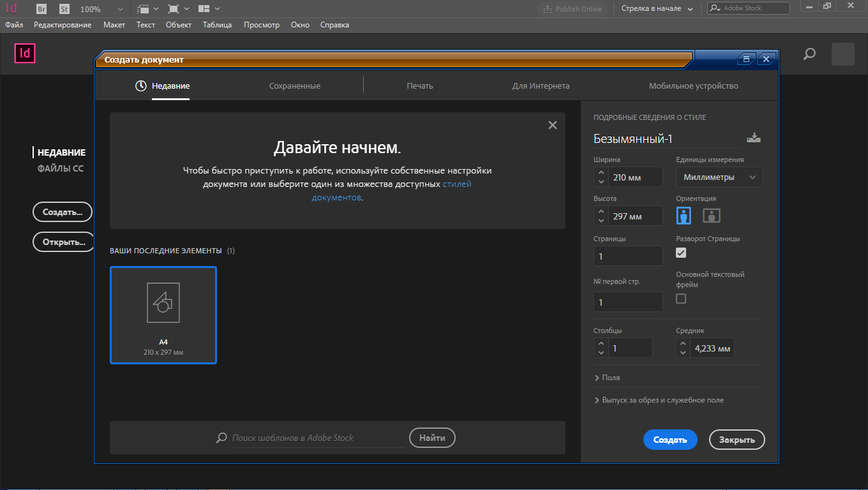This screenshot has height=490, width=868.
Task: Open the 'Единицы измерения' dropdown
Action: (x=719, y=177)
